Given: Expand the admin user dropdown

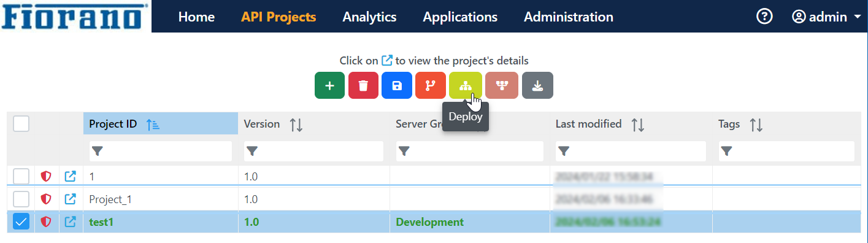Looking at the screenshot, I should pyautogui.click(x=826, y=17).
